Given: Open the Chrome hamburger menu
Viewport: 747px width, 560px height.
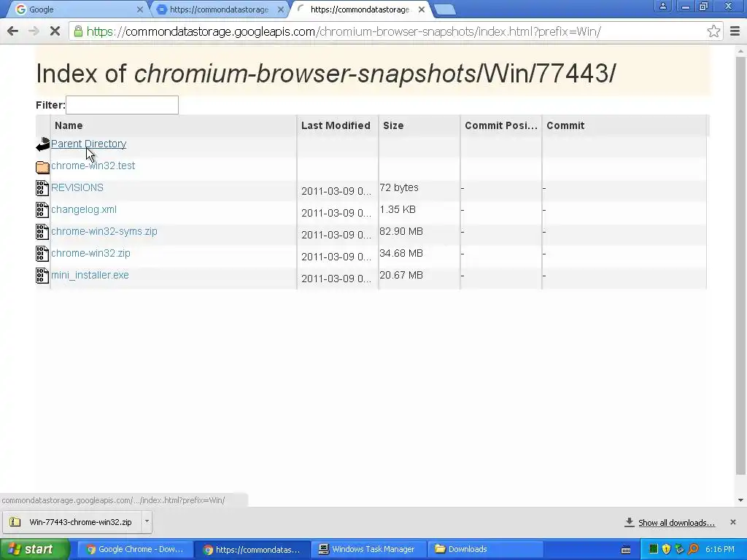Looking at the screenshot, I should point(735,31).
